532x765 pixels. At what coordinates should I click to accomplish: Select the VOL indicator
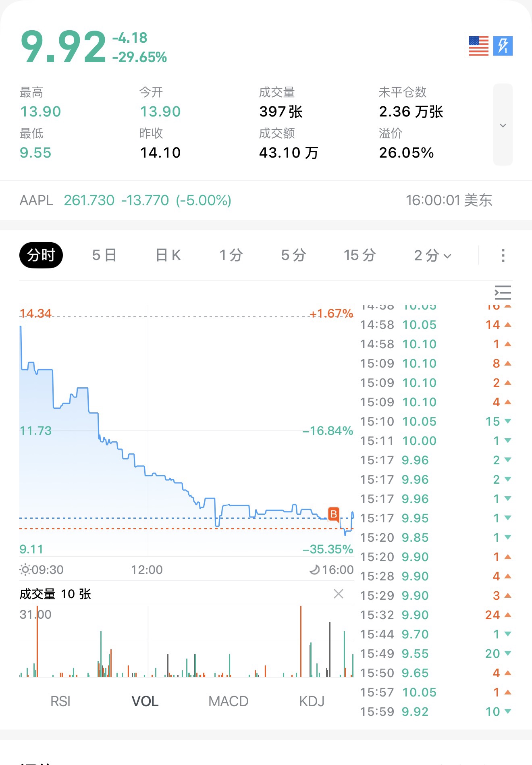point(145,701)
